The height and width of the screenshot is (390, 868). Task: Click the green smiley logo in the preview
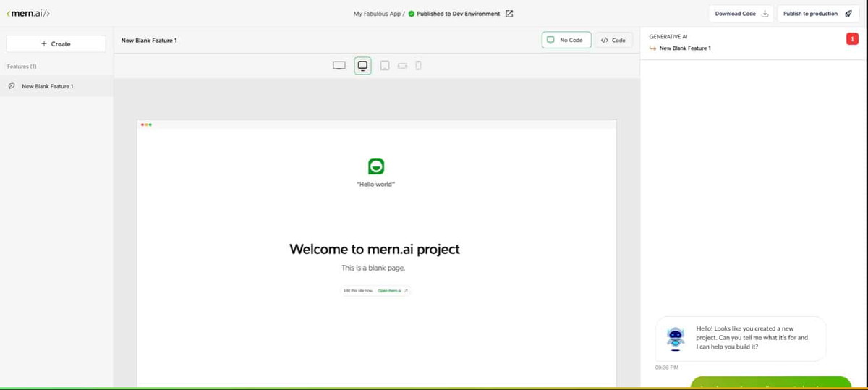(x=375, y=166)
